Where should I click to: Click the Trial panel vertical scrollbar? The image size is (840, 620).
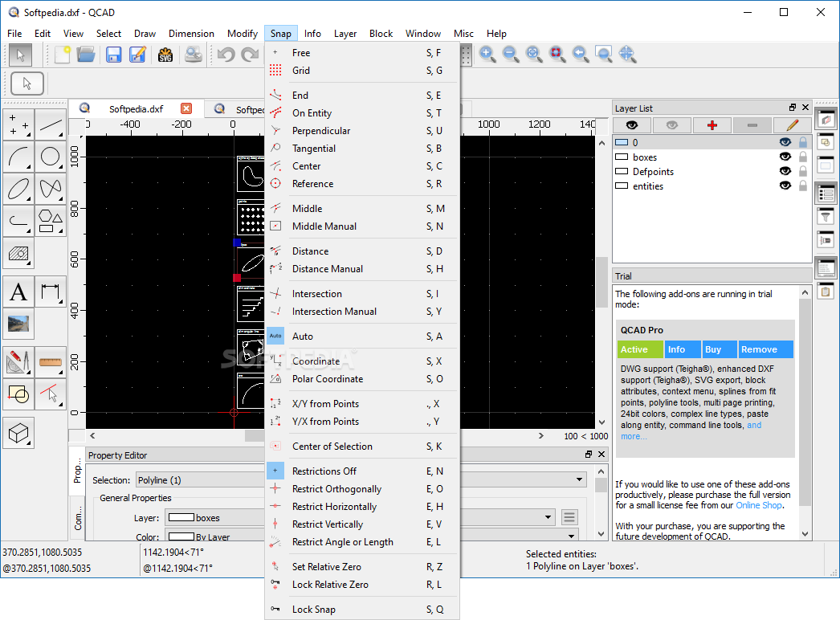coord(805,413)
